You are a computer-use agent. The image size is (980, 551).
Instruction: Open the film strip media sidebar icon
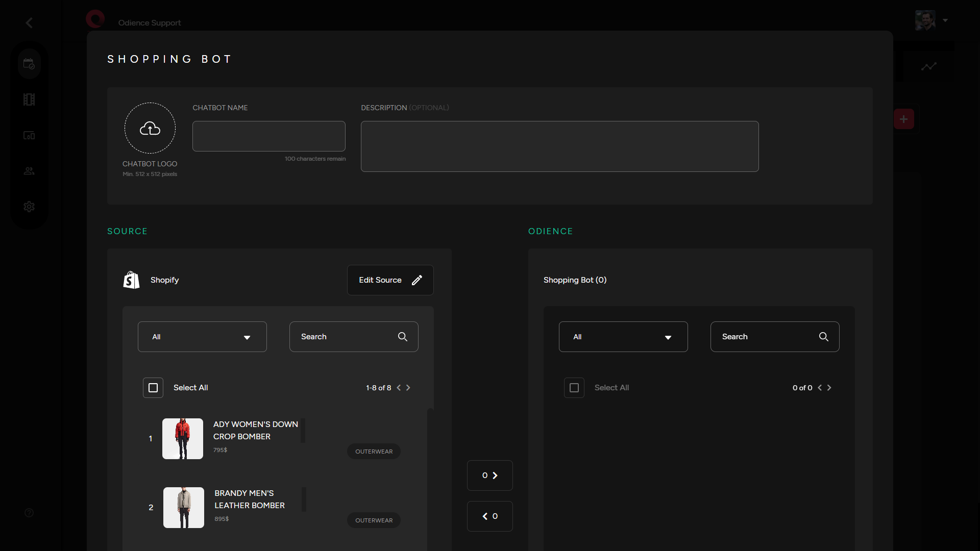[29, 100]
